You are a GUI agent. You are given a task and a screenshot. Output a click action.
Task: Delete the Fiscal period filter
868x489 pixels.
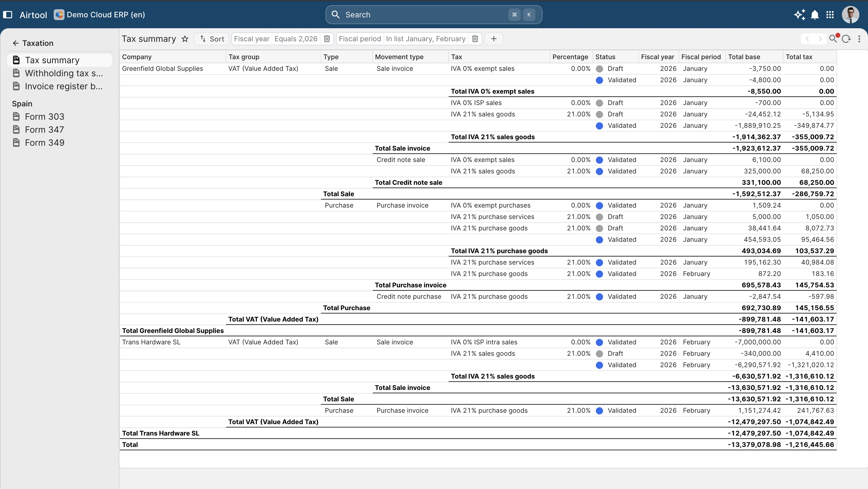(x=475, y=39)
